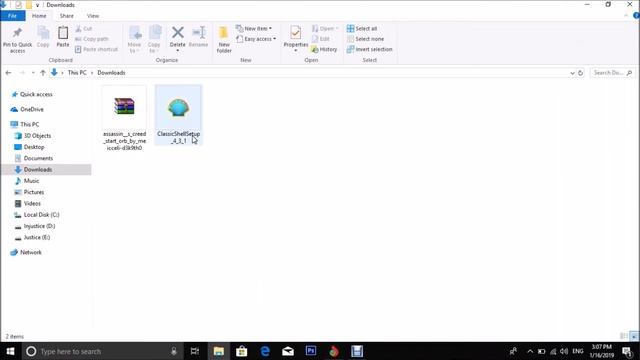This screenshot has height=360, width=640.
Task: Open Photoshop from taskbar
Action: click(x=311, y=351)
